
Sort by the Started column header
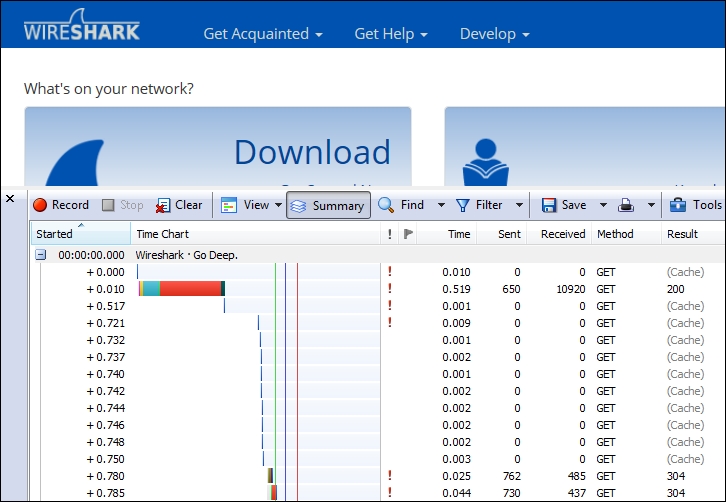pos(81,233)
